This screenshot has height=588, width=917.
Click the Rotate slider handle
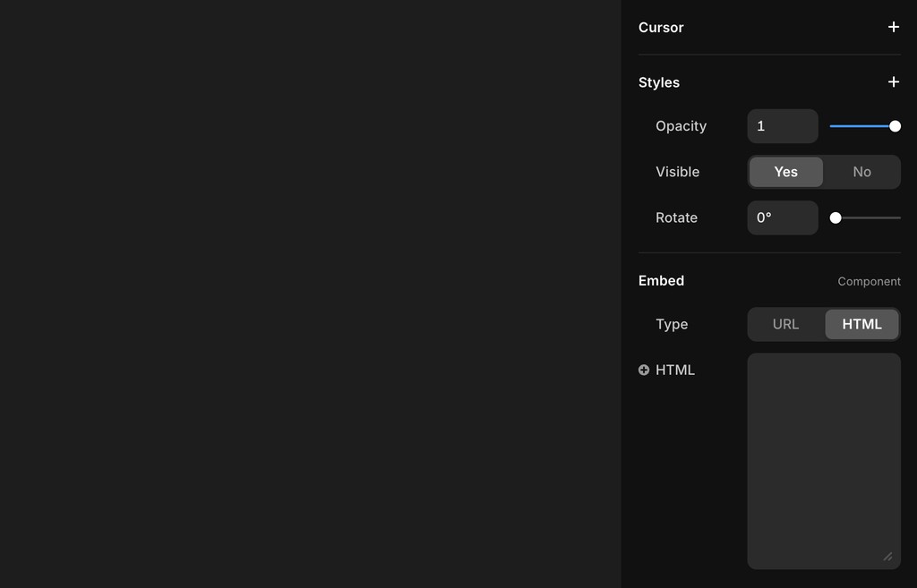point(836,217)
